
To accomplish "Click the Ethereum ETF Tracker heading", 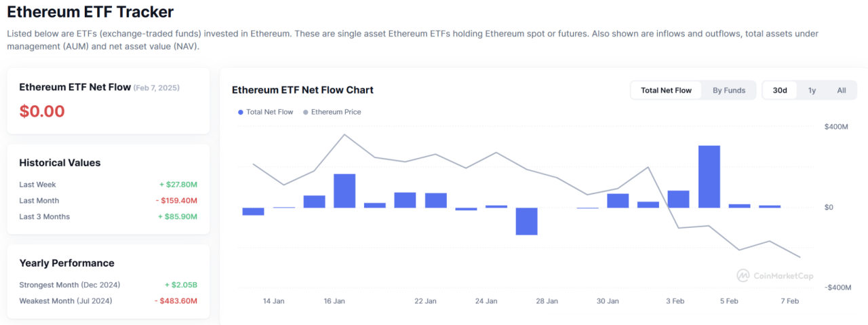I will coord(90,12).
